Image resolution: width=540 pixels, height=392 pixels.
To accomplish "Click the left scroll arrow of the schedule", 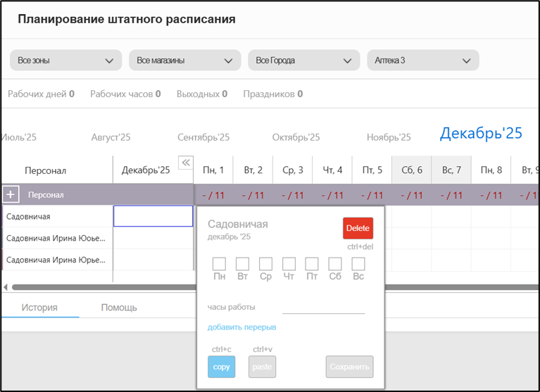I will coord(6,287).
